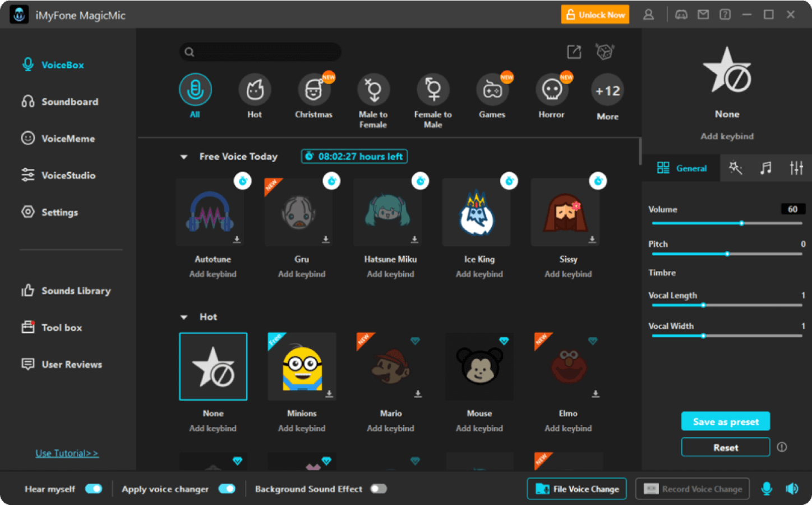Collapse the Free Voice Today section
This screenshot has width=812, height=505.
pyautogui.click(x=184, y=157)
